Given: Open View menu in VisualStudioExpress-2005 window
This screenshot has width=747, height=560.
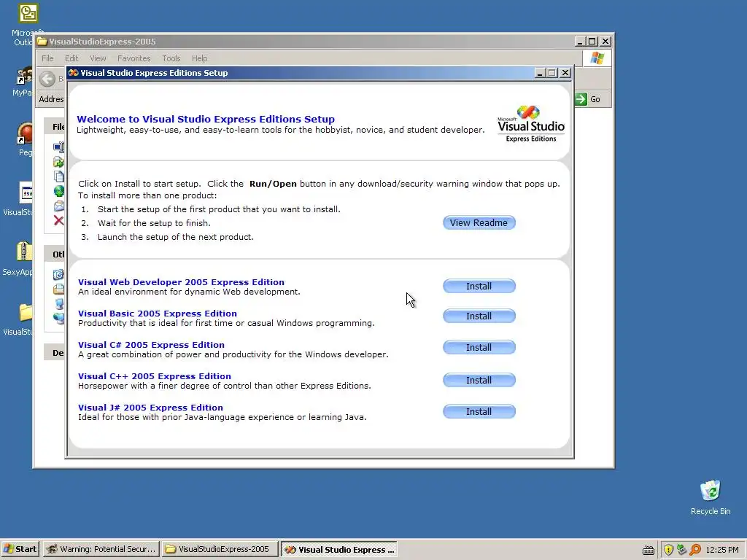Looking at the screenshot, I should point(98,58).
